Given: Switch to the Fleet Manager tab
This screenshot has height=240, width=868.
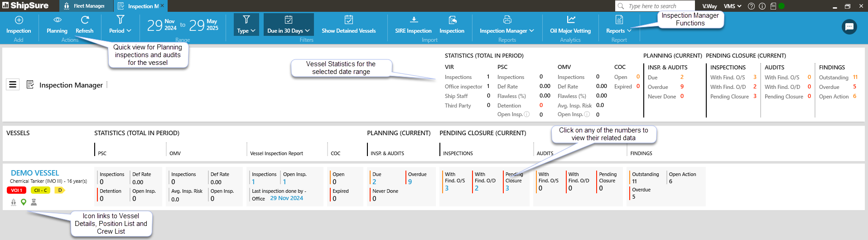Looking at the screenshot, I should pyautogui.click(x=85, y=6).
